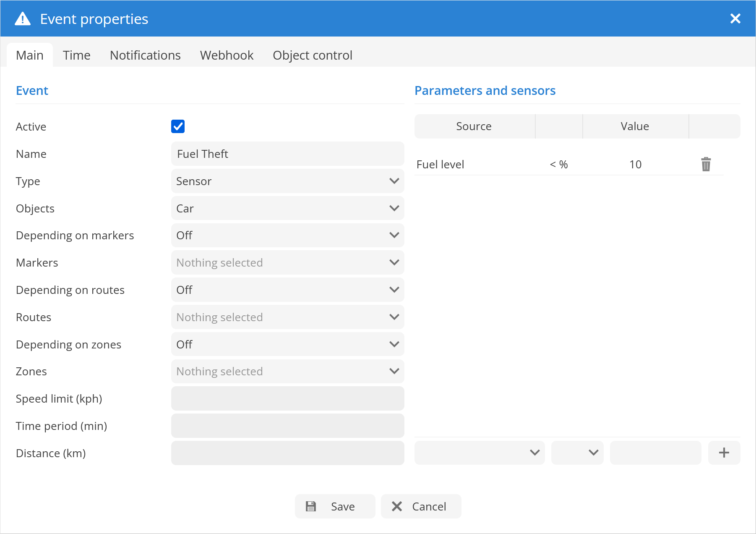Open the new parameter source dropdown
Image resolution: width=756 pixels, height=534 pixels.
coord(479,453)
